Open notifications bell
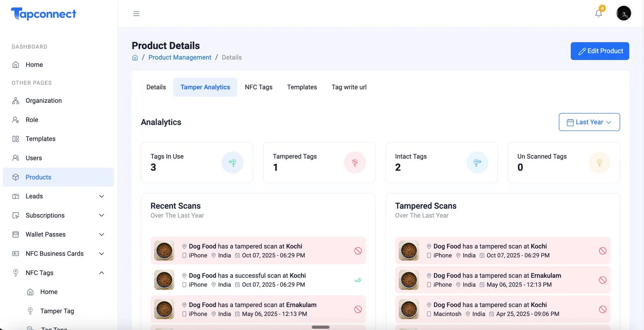Viewport: 644px width, 330px height. click(x=599, y=13)
